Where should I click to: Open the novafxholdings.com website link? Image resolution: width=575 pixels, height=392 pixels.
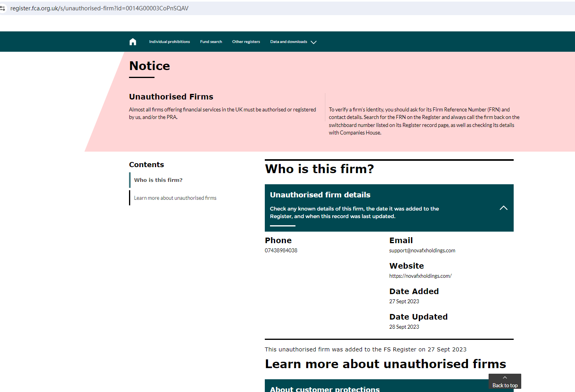pos(420,276)
